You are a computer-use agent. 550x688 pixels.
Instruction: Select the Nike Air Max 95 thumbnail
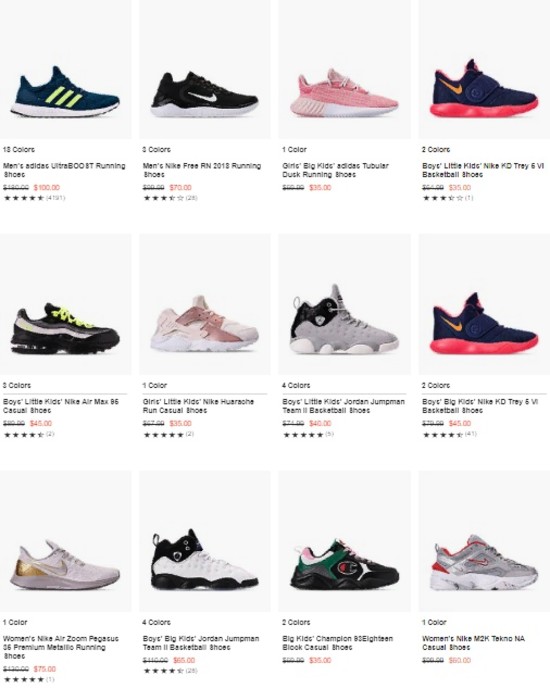65,304
